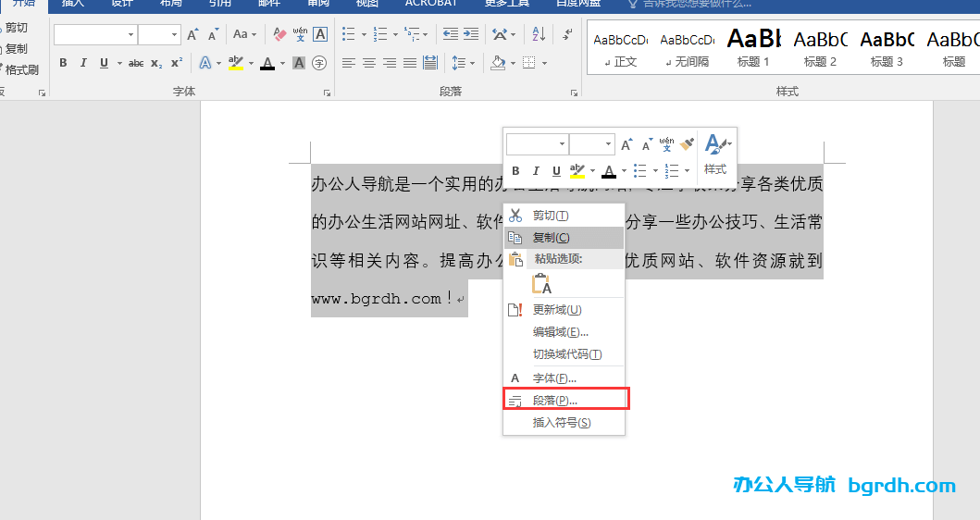The height and width of the screenshot is (520, 980).
Task: Open the mini toolbar font size dropdown
Action: pyautogui.click(x=608, y=144)
